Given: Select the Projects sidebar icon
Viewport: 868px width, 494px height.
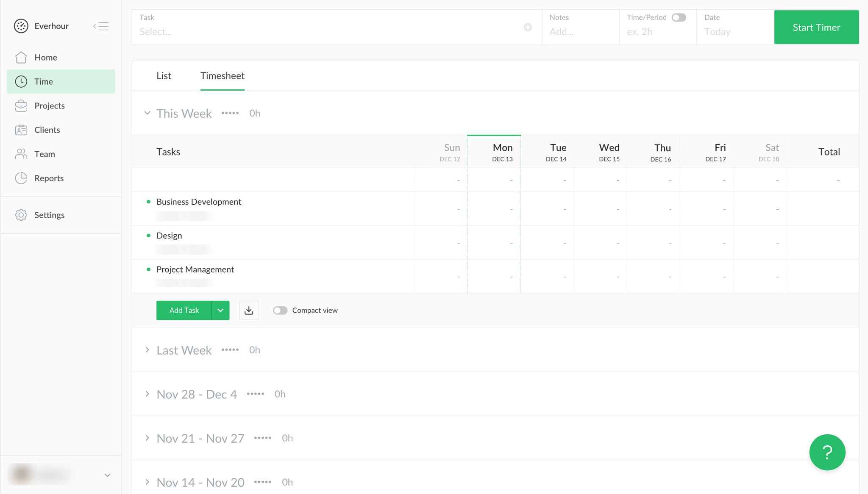Looking at the screenshot, I should [x=21, y=105].
